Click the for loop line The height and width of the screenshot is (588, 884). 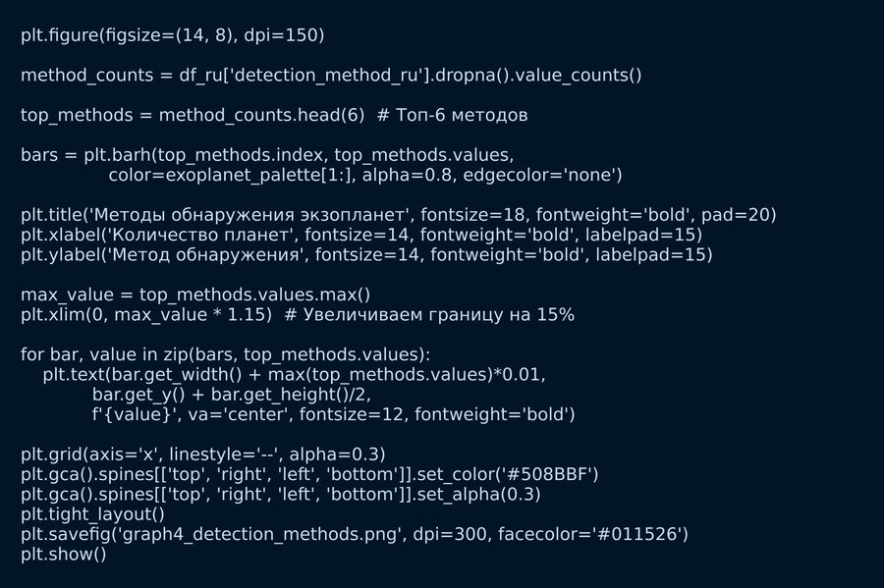click(x=225, y=355)
